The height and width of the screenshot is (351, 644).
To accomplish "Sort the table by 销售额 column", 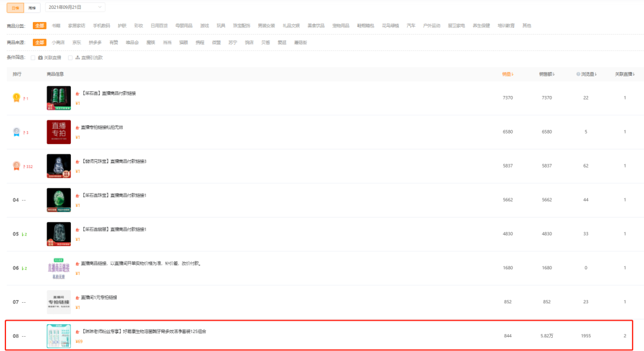I will coord(547,74).
